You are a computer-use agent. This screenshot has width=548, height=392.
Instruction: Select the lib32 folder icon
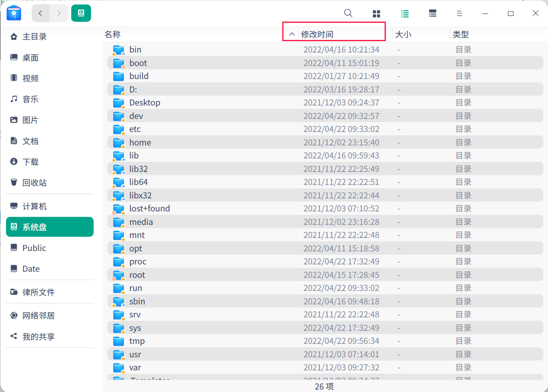point(119,169)
